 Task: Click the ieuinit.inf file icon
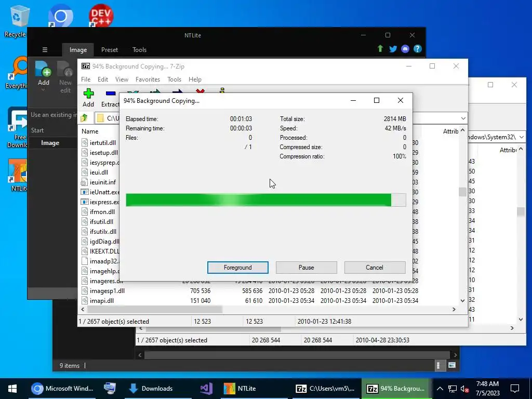coord(84,182)
